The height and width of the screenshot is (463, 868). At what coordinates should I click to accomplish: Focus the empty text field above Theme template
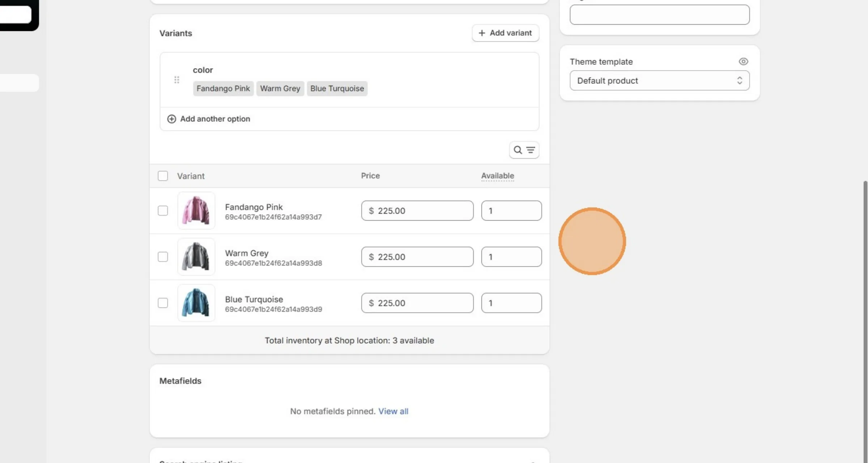click(x=660, y=15)
